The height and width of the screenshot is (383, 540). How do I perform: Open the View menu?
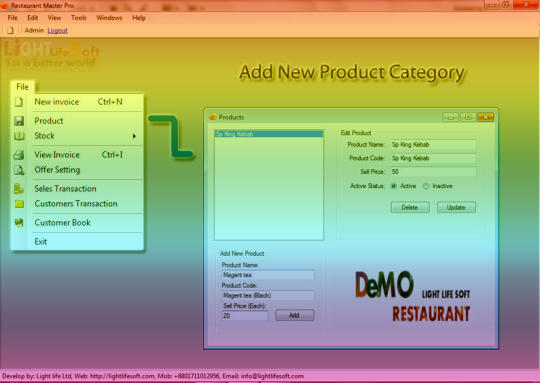54,18
